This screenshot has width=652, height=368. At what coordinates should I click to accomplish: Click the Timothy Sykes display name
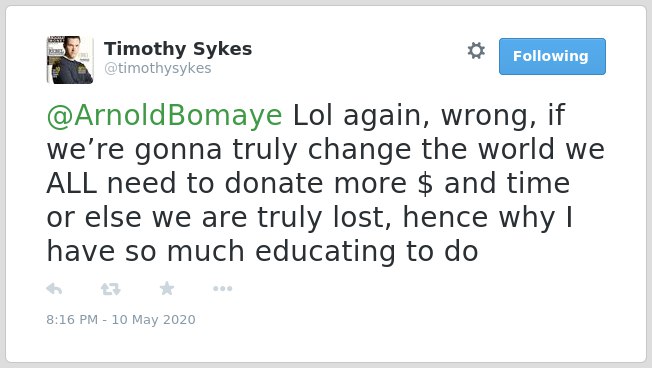(x=178, y=49)
